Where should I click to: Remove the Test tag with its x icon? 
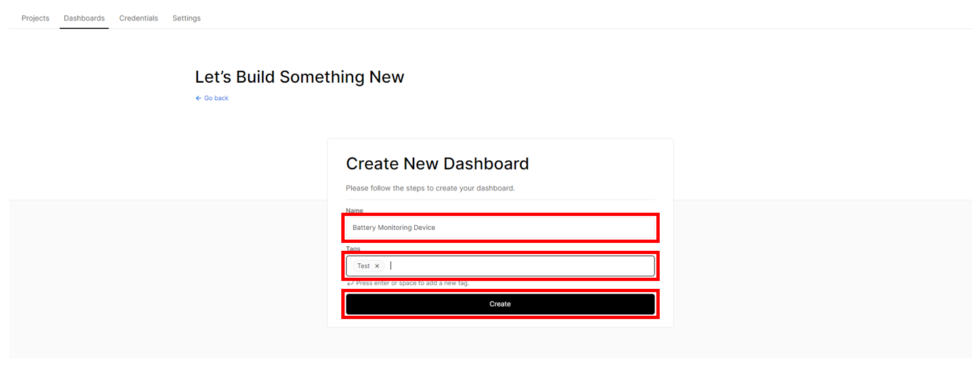377,266
